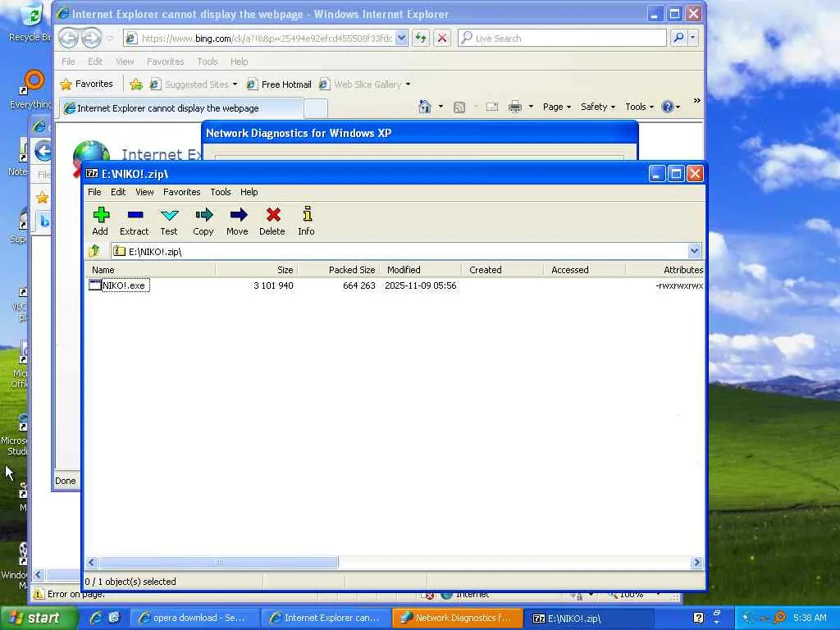
Task: Open the 7-Zip Favorites menu
Action: 181,192
